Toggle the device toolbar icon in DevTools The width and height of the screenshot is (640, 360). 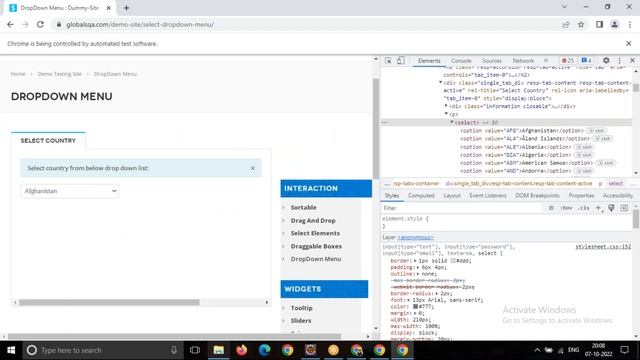(400, 60)
